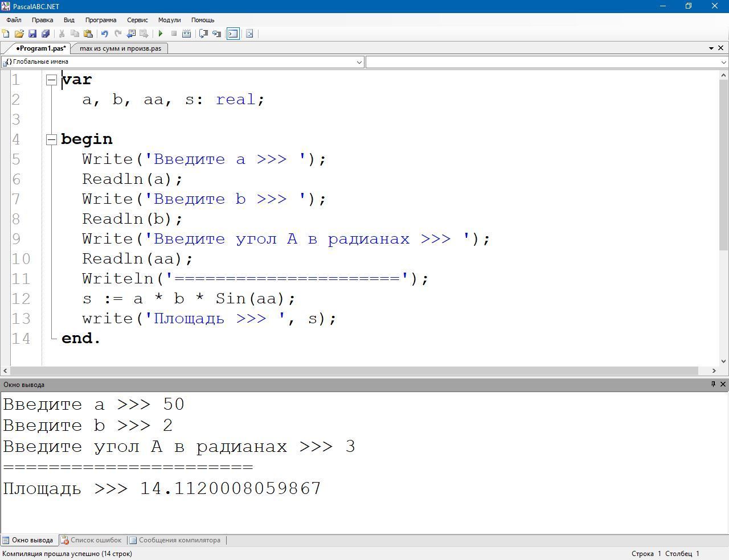Screen dimensions: 729x560
Task: Click the step into debug icon
Action: pyautogui.click(x=217, y=34)
